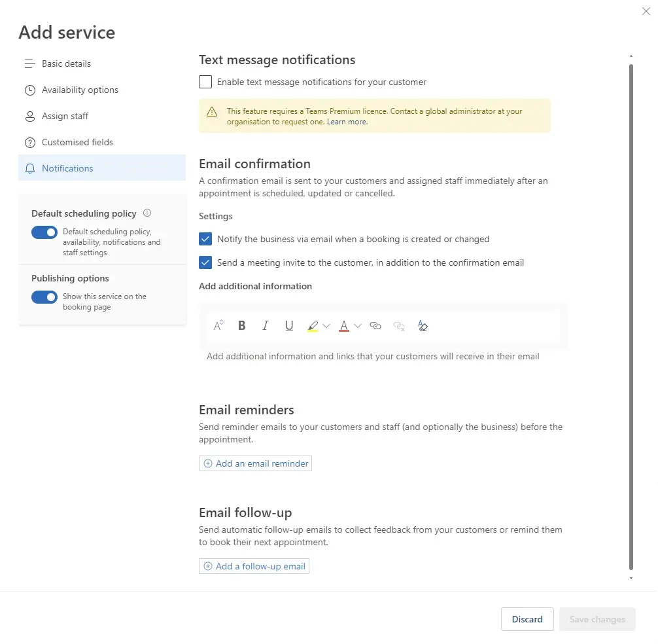658x644 pixels.
Task: Uncheck Send a meeting invite to customer
Action: (205, 262)
